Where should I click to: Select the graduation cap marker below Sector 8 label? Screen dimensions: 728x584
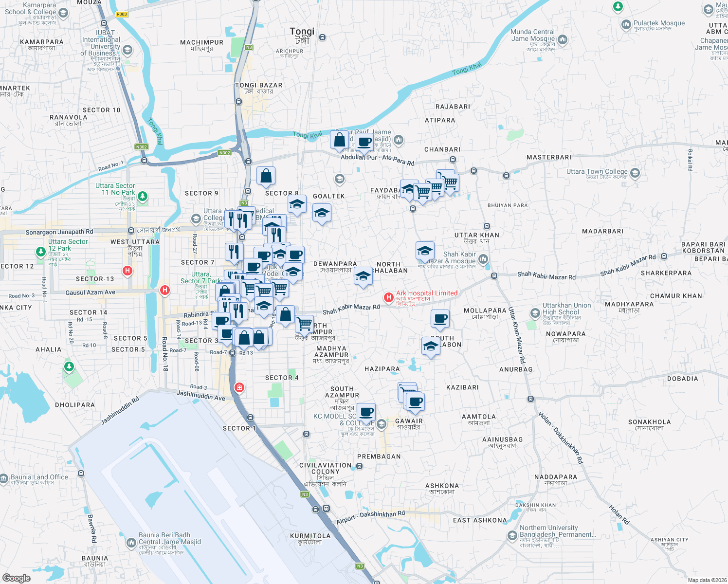coord(297,205)
